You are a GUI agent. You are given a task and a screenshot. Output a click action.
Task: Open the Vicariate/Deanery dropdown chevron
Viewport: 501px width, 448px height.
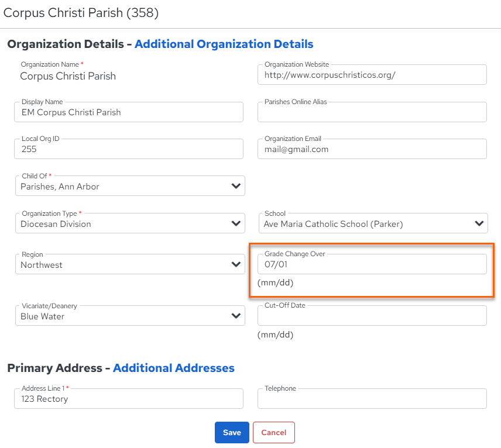[x=236, y=315]
